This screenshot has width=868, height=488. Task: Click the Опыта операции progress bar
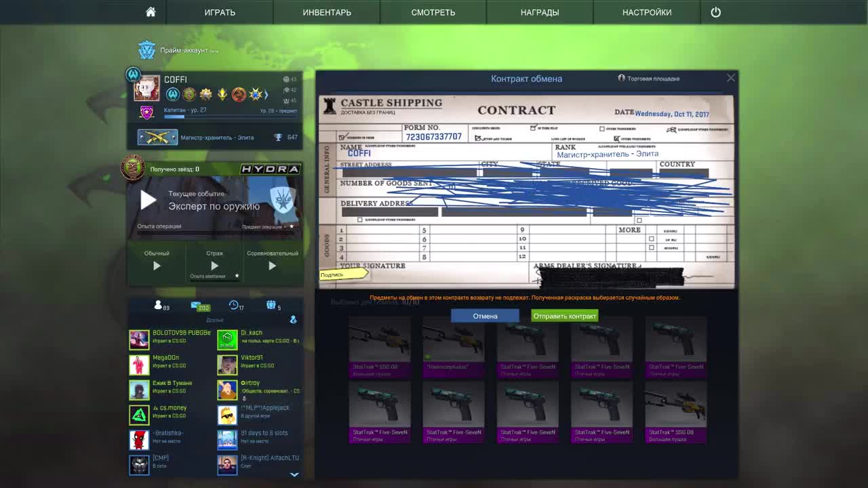click(216, 233)
